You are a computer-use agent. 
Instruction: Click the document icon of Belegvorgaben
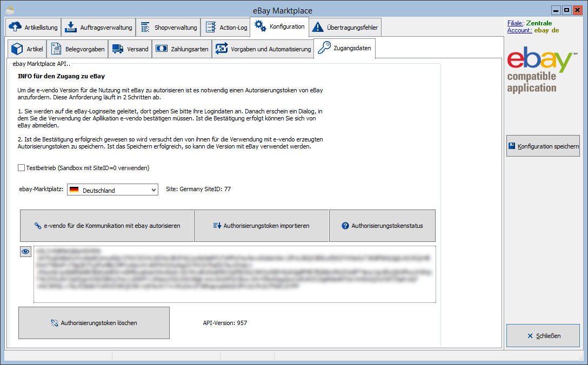click(x=56, y=49)
